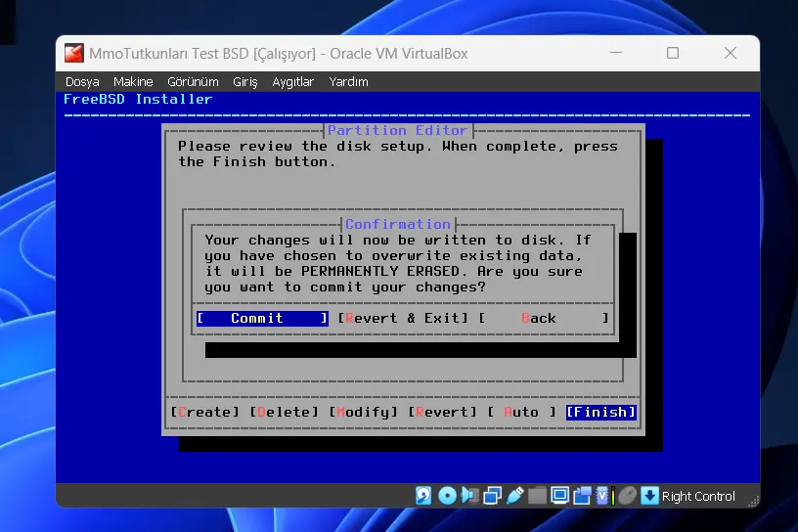Click the CPU virtualization status icon

click(602, 496)
